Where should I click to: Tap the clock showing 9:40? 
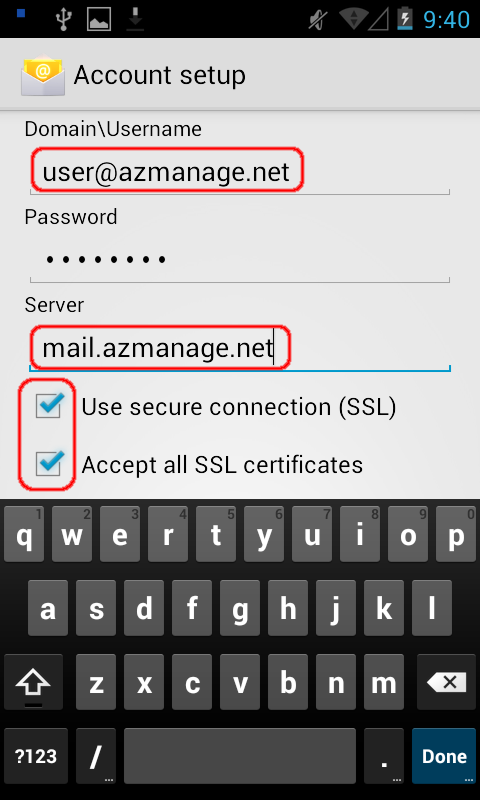(x=446, y=19)
